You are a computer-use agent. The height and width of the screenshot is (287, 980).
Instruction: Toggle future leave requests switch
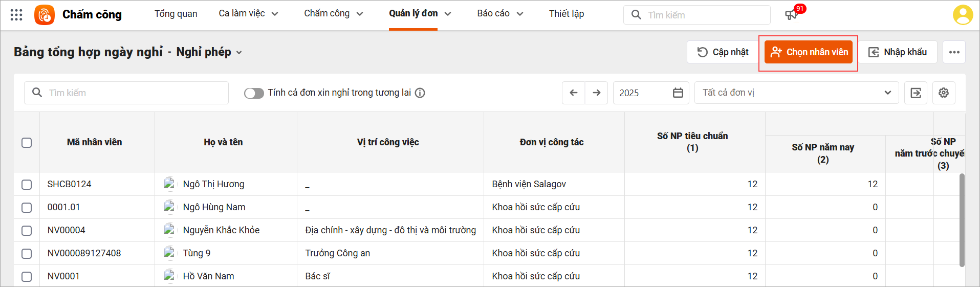tap(254, 93)
